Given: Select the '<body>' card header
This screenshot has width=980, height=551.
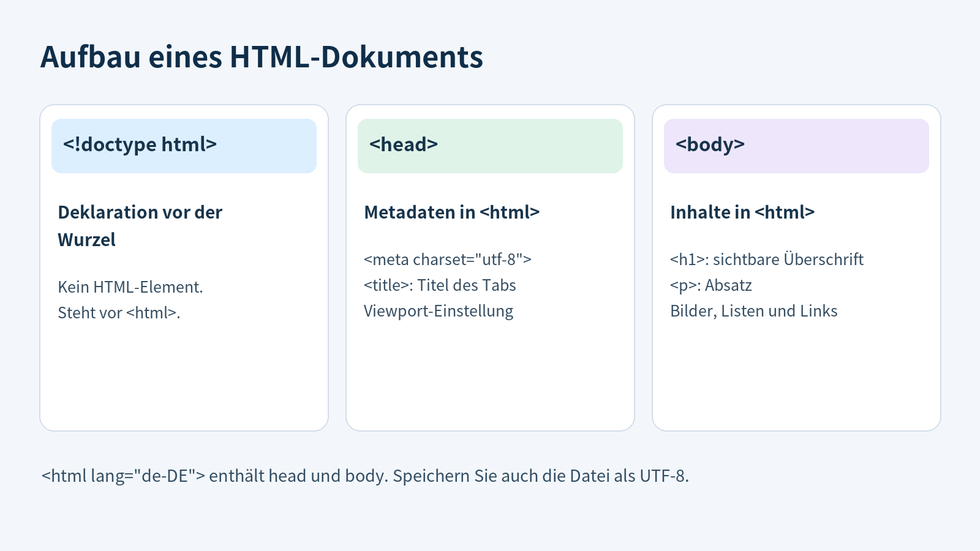Looking at the screenshot, I should click(796, 146).
